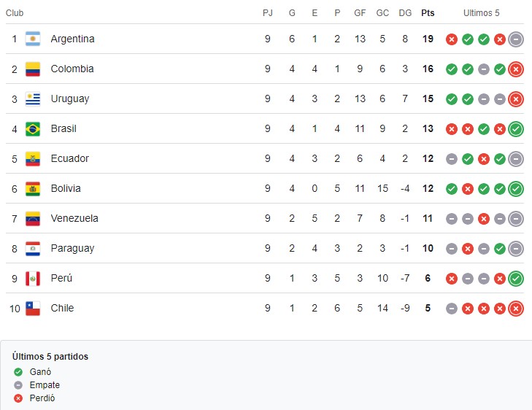
Task: Click the Ecuador flag icon
Action: point(33,158)
